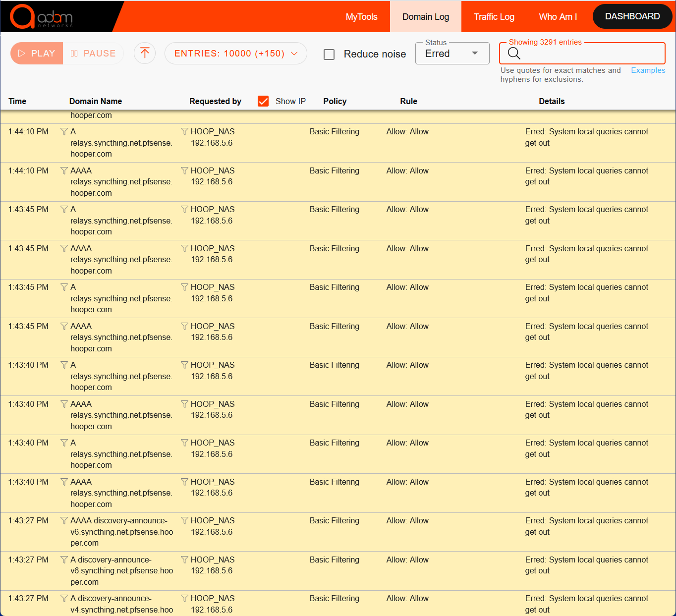
Task: Click domain filter icon on first 1:43:40 PM row
Action: click(64, 365)
